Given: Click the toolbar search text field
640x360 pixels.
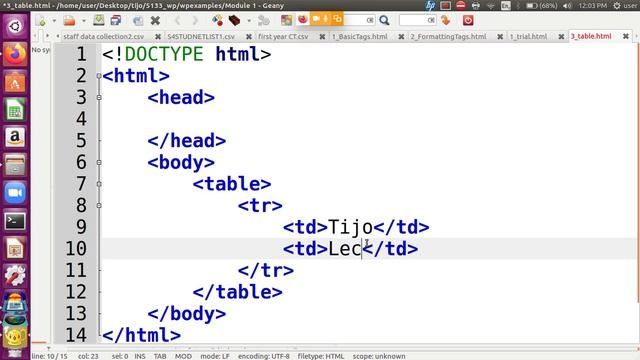Looking at the screenshot, I should click(x=359, y=20).
